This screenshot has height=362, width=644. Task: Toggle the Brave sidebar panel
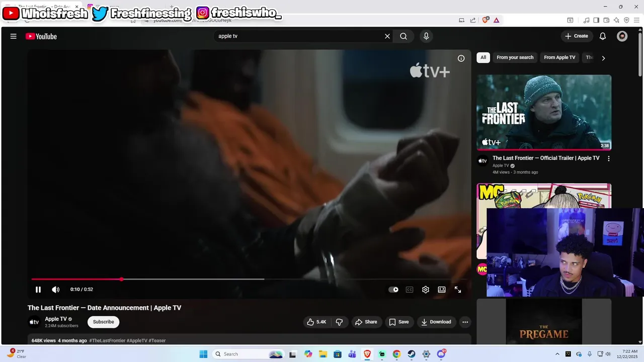596,20
